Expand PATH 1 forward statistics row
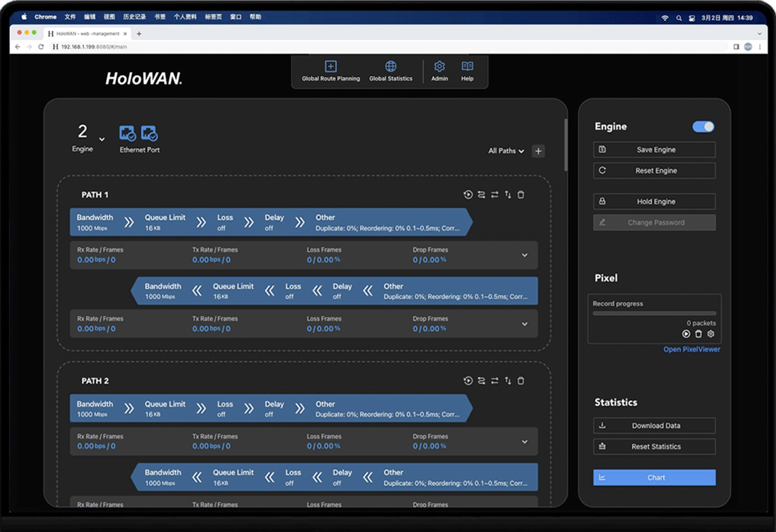Screen dimensions: 776x532 pos(524,255)
